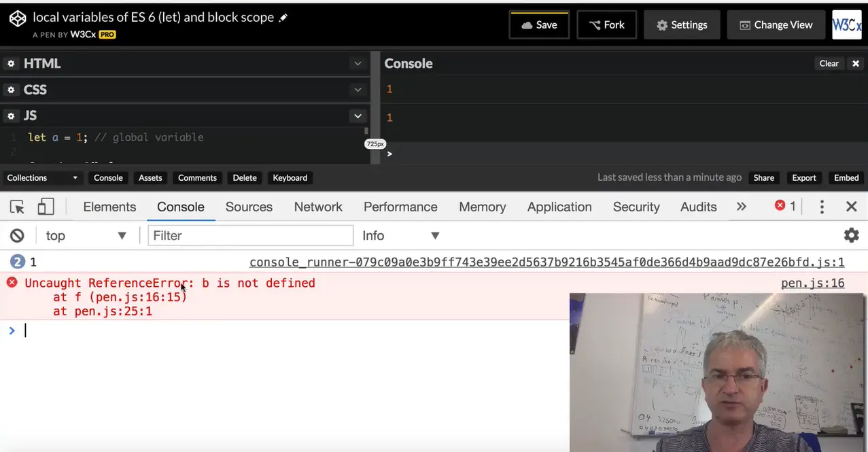The width and height of the screenshot is (868, 452).
Task: Open the Audits tab
Action: click(x=699, y=207)
